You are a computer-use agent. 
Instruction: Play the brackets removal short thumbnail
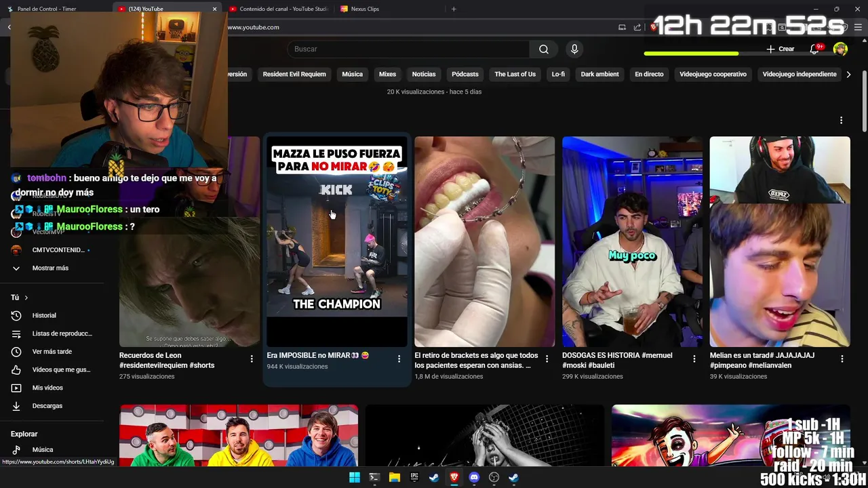coord(484,242)
